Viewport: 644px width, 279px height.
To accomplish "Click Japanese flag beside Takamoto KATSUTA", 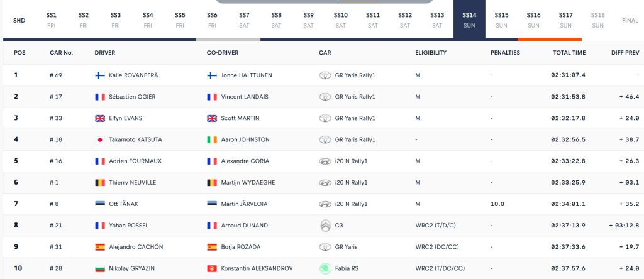I will (x=99, y=139).
